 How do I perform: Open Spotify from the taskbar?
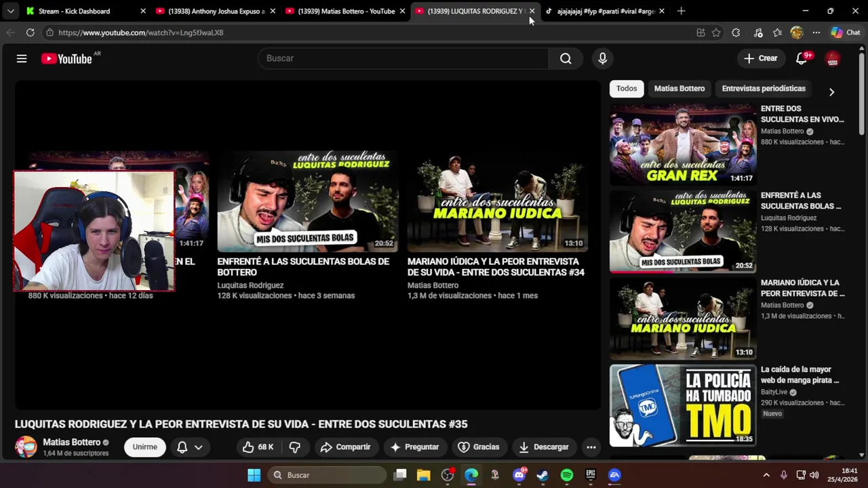(567, 475)
